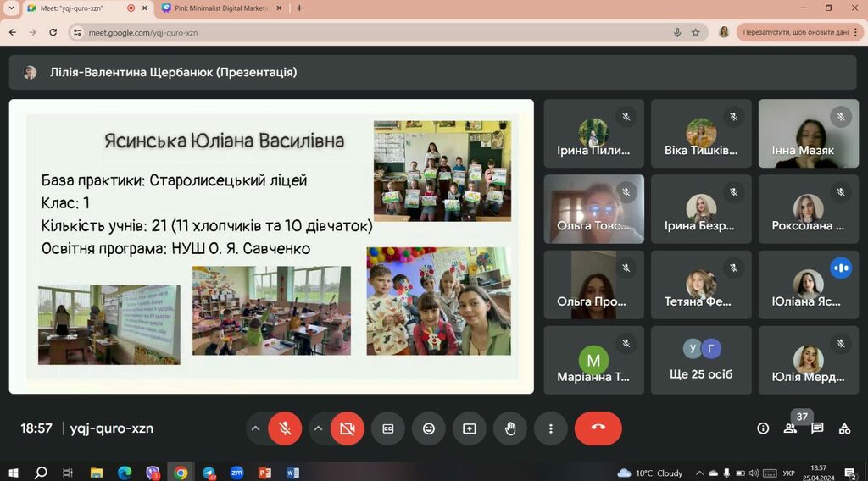
Task: Select Тетяна Фе... participant tile
Action: (x=701, y=285)
